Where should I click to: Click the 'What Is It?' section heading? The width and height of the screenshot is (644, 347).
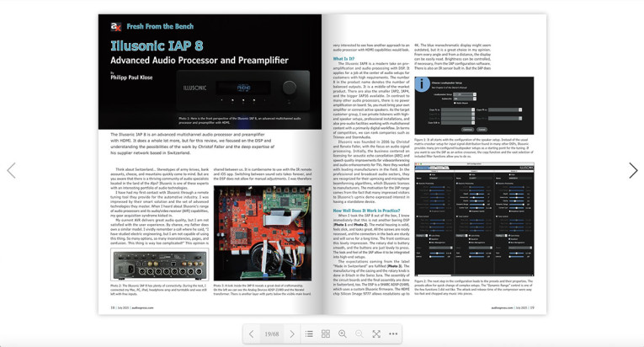[343, 59]
